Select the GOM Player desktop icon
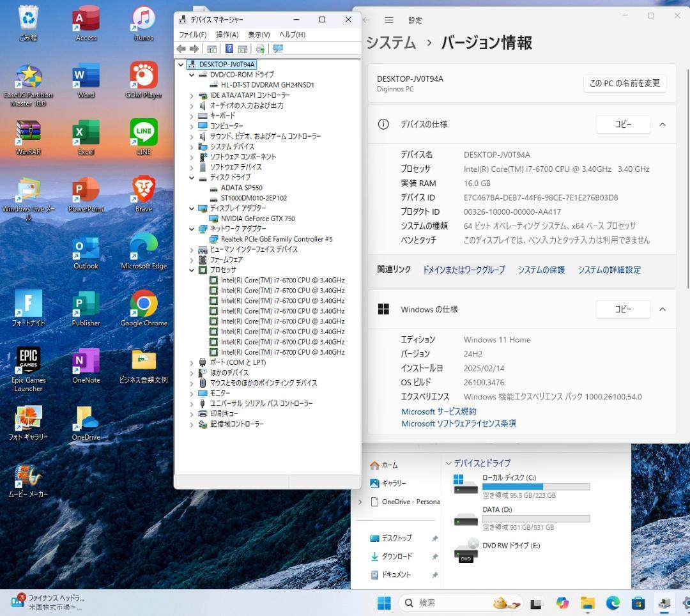The image size is (690, 616). (144, 81)
